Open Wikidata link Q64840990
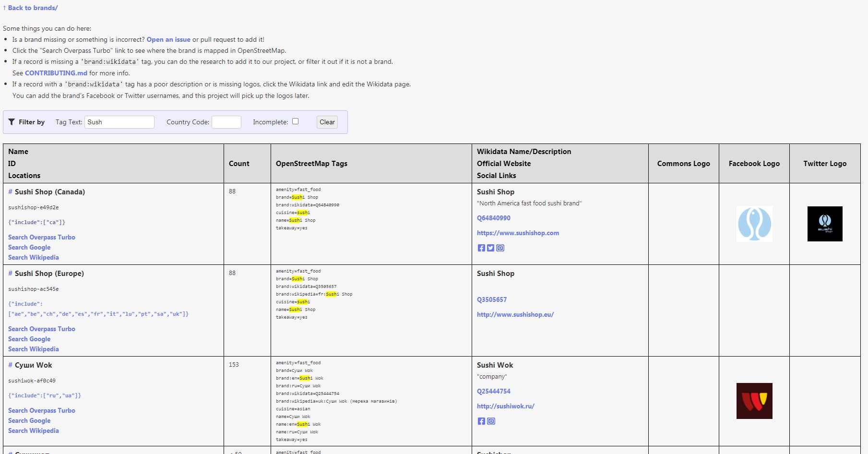The height and width of the screenshot is (454, 868). 494,218
